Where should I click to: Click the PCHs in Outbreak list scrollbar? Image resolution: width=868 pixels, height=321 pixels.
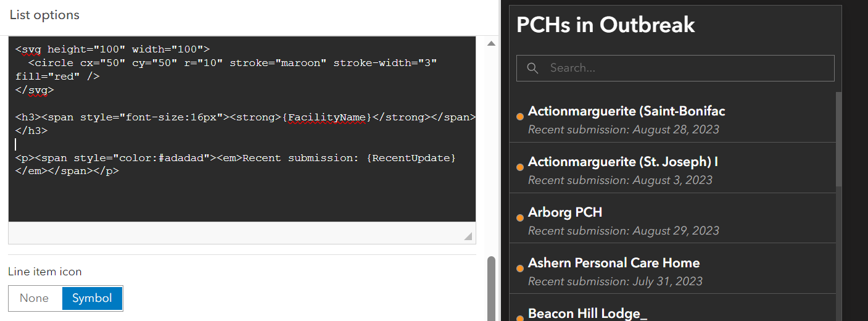point(838,139)
